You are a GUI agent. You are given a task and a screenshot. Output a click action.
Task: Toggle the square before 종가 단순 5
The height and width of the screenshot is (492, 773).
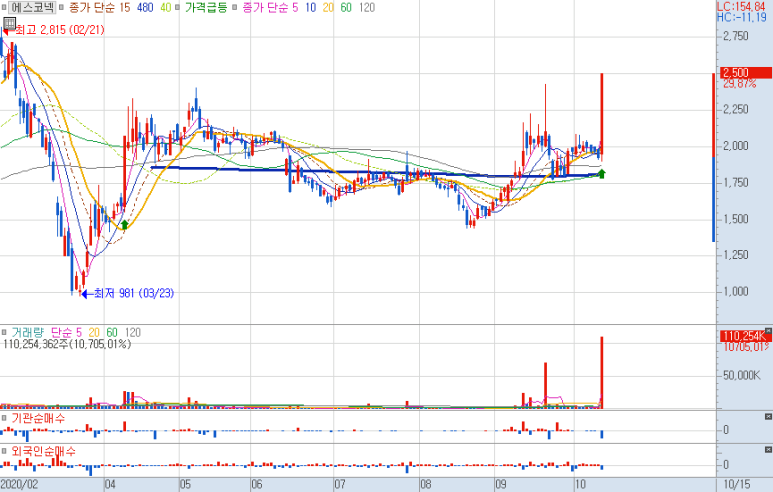235,7
